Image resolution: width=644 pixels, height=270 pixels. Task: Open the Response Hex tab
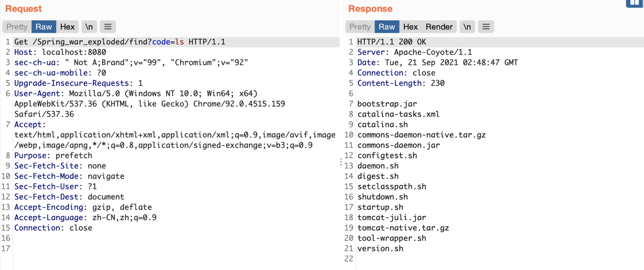[410, 27]
